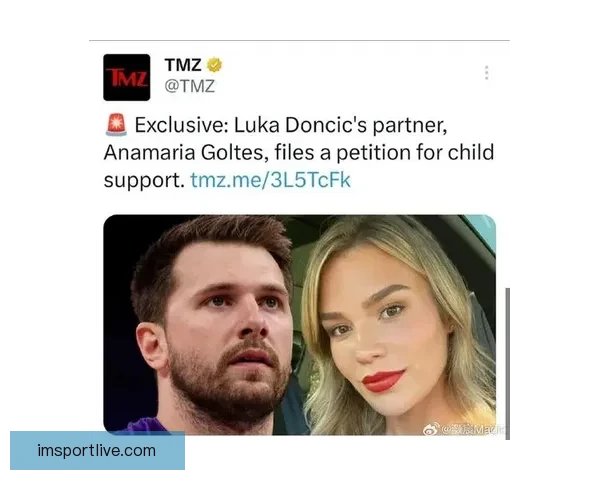Open the three-dot more options menu
Viewport: 600px width, 480px height.
tap(486, 73)
